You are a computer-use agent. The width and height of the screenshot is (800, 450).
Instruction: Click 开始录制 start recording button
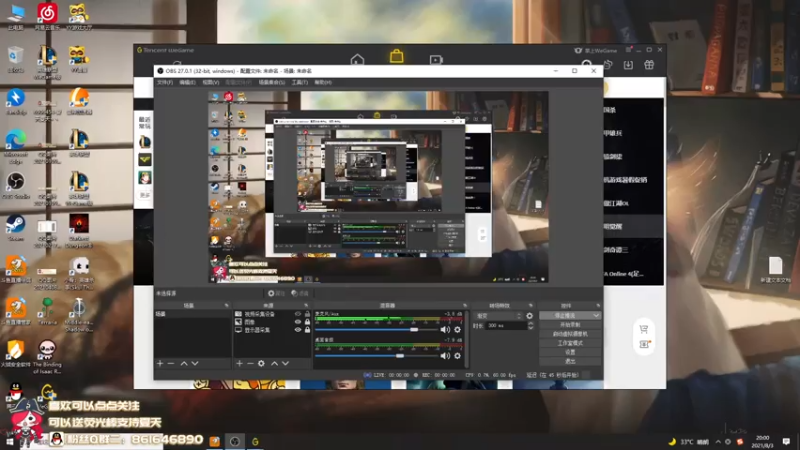pyautogui.click(x=570, y=324)
